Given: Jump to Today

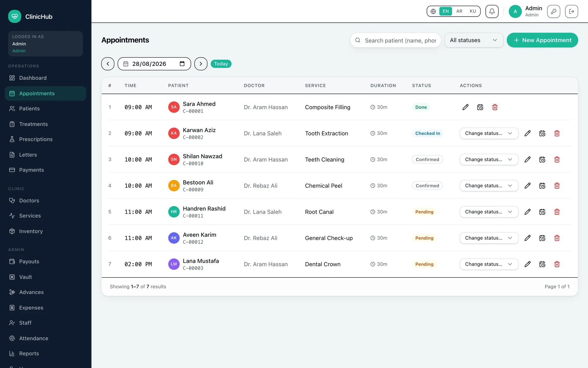Looking at the screenshot, I should click(x=221, y=64).
